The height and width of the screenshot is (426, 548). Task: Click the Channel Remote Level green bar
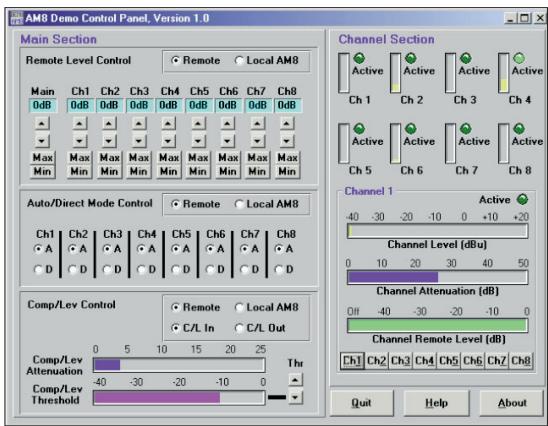437,325
